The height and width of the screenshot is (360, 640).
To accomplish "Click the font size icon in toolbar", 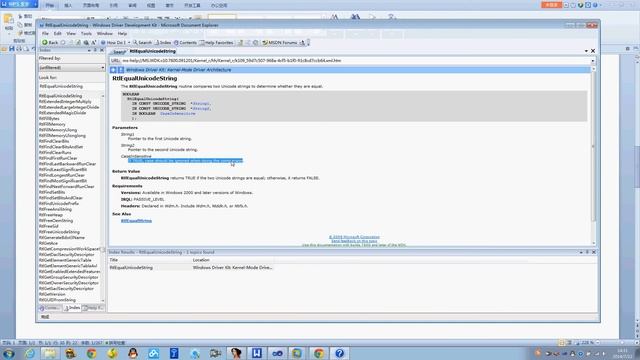I will click(x=93, y=42).
